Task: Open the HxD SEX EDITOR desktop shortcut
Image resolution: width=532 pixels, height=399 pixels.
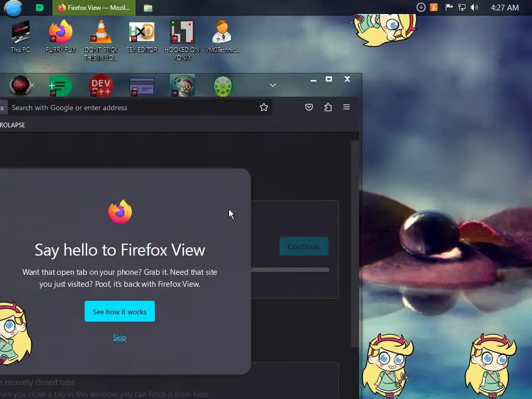Action: (x=142, y=36)
